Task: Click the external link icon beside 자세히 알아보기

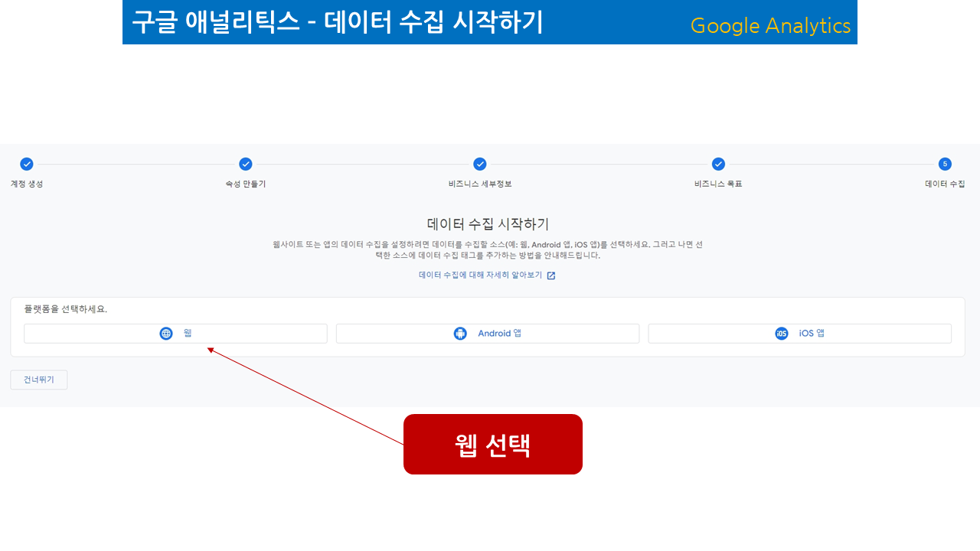Action: click(551, 275)
